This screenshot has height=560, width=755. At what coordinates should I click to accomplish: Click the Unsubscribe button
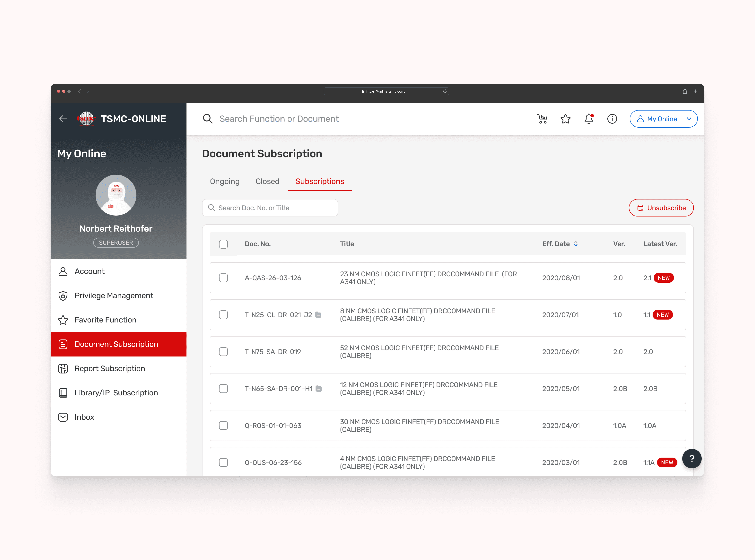coord(661,208)
